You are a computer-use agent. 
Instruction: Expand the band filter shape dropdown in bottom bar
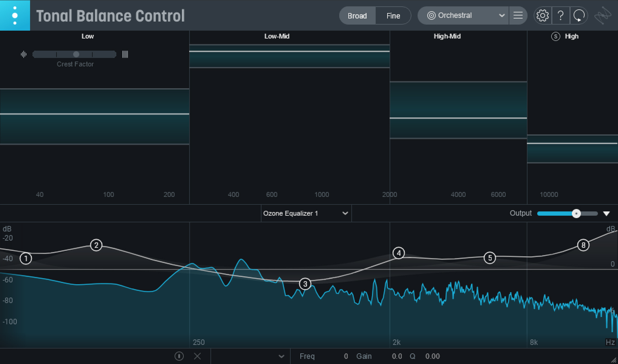(281, 356)
